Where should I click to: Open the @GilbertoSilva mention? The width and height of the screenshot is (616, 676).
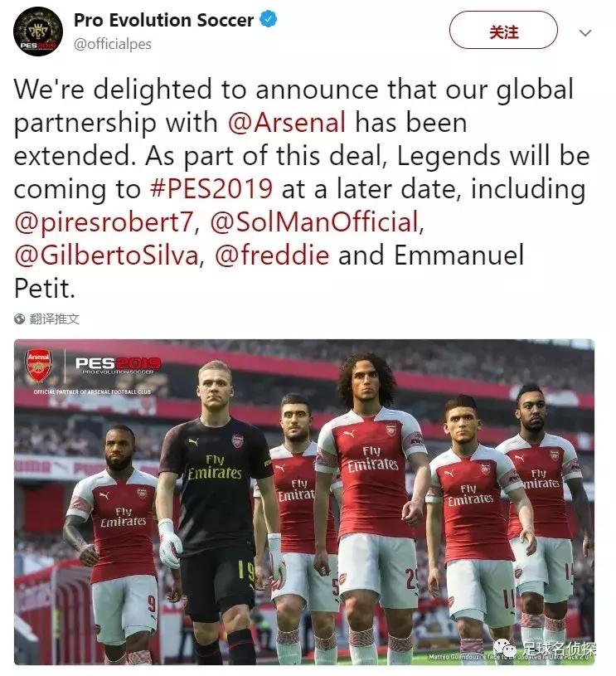(x=106, y=255)
